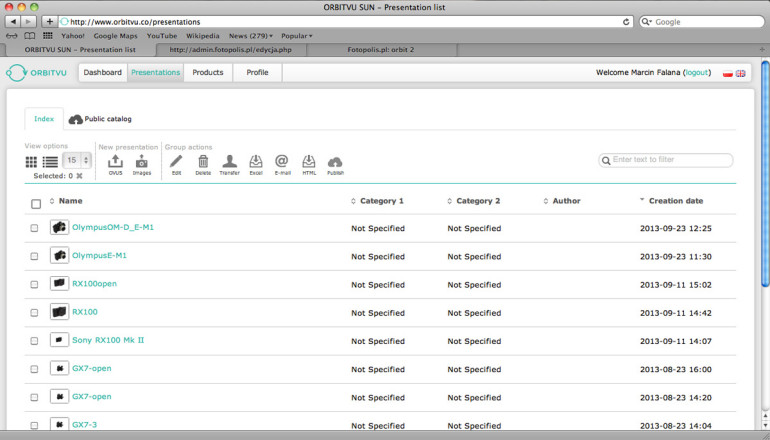Open Reading List glasses icon
Viewport: 770px width, 440px height.
pyautogui.click(x=12, y=36)
